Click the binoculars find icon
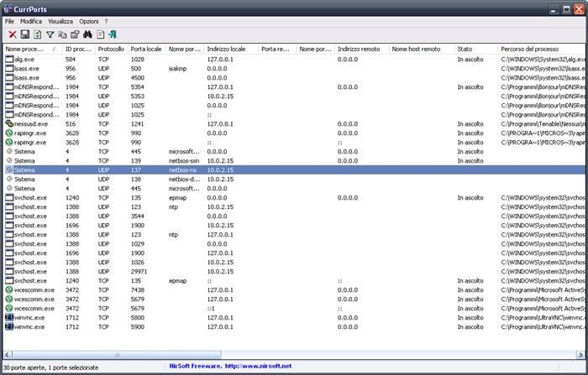The height and width of the screenshot is (375, 588). tap(87, 34)
